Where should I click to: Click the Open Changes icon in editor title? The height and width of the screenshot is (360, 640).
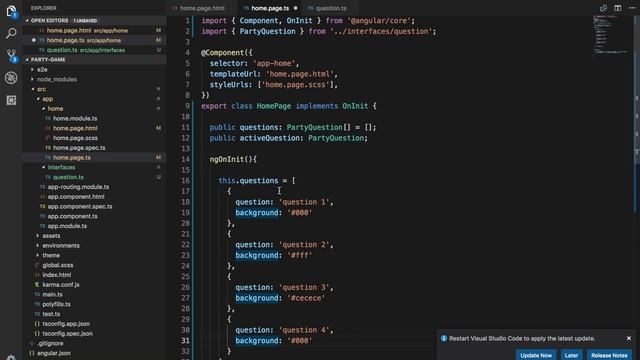pyautogui.click(x=603, y=8)
